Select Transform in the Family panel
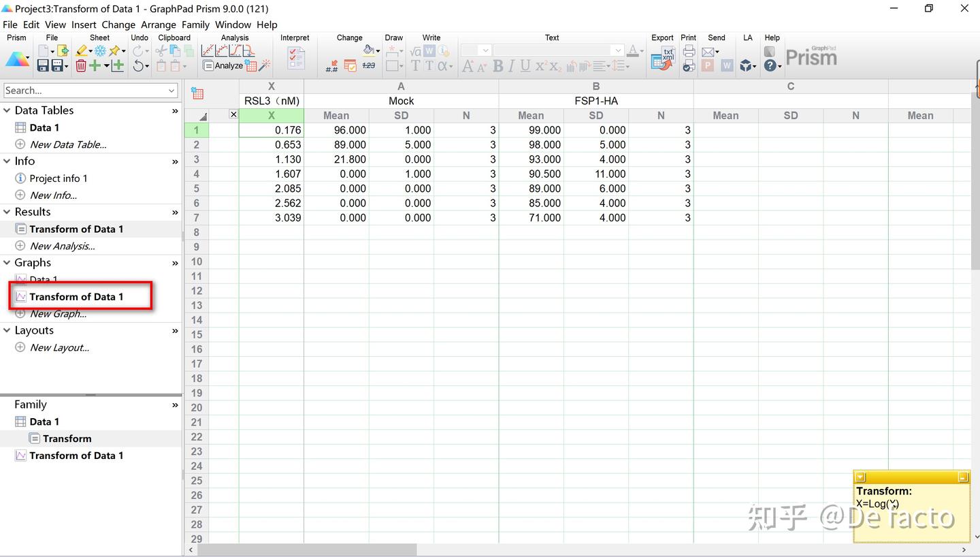980x557 pixels. pos(67,439)
